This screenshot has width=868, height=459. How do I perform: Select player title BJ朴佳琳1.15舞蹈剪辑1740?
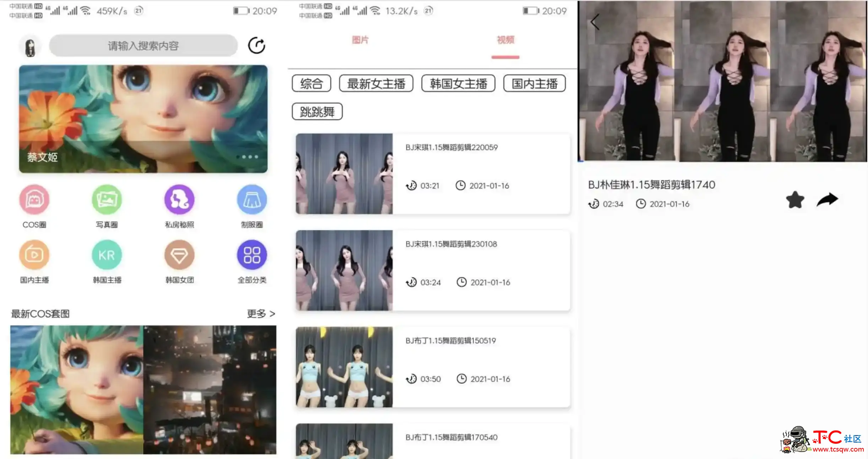[652, 185]
